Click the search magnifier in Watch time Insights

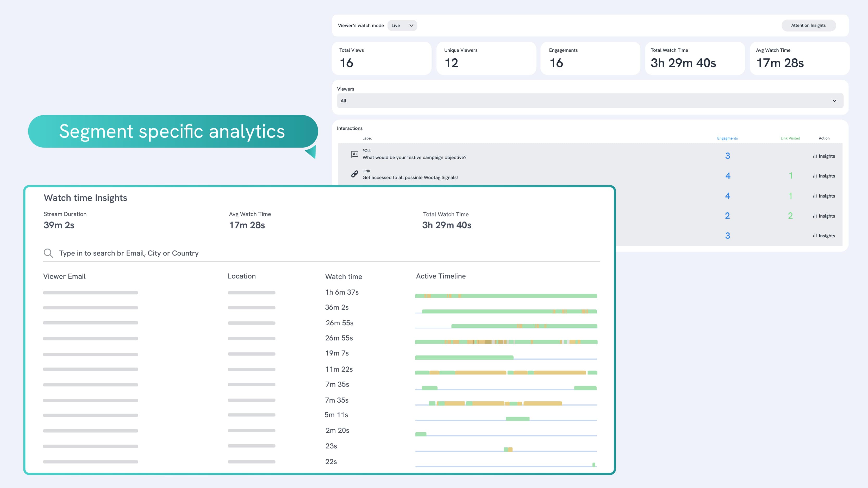[x=48, y=253]
